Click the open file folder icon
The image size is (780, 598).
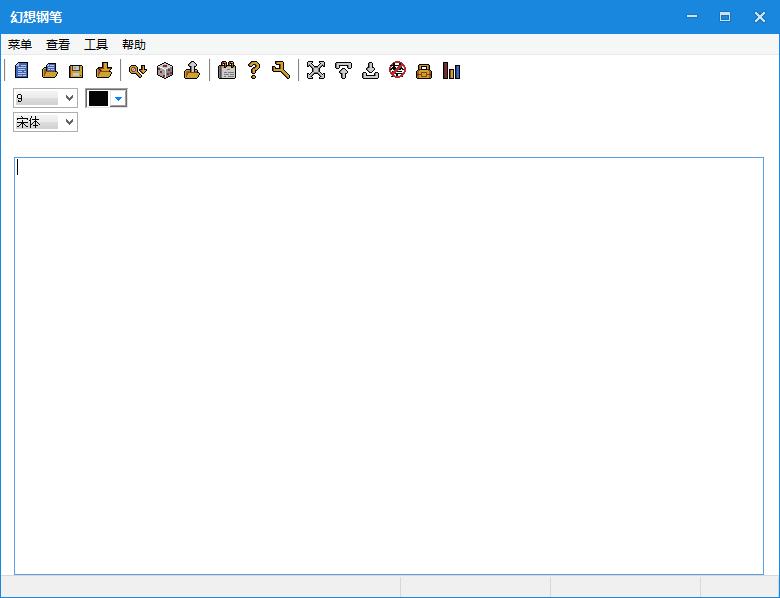49,70
